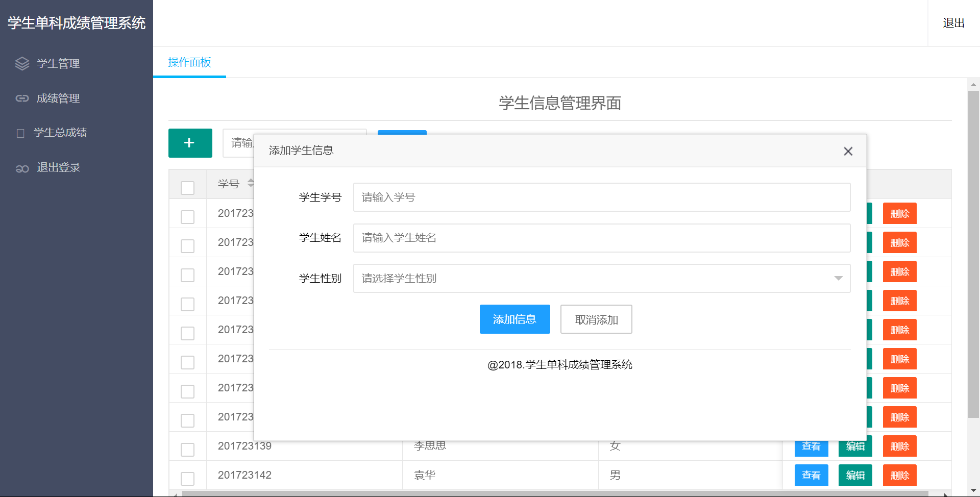Image resolution: width=980 pixels, height=497 pixels.
Task: Click 删除 for student 袁华
Action: click(x=899, y=475)
